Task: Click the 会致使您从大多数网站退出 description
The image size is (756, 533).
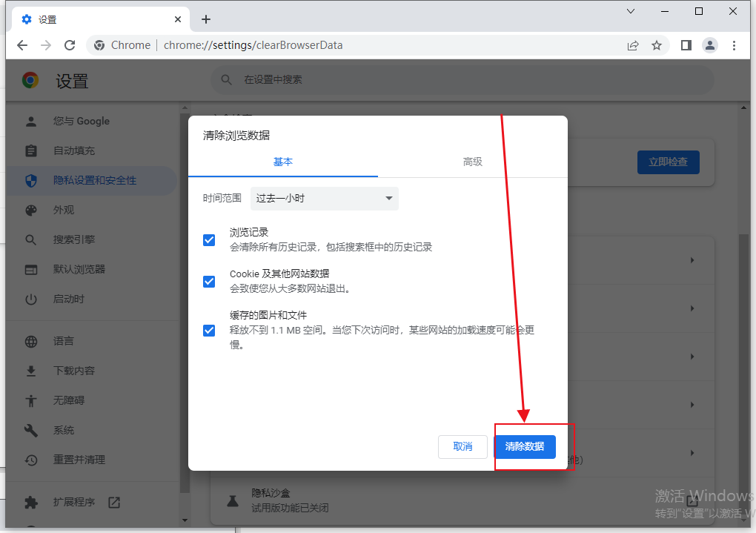Action: coord(290,289)
